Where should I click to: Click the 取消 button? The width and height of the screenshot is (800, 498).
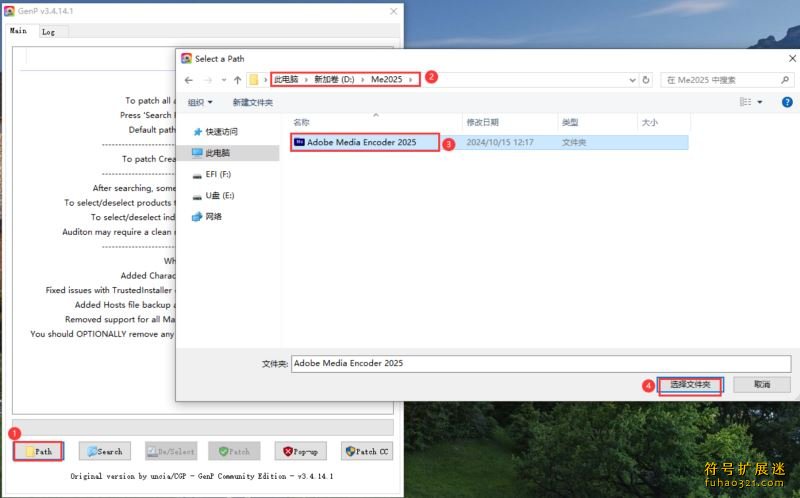(x=762, y=384)
